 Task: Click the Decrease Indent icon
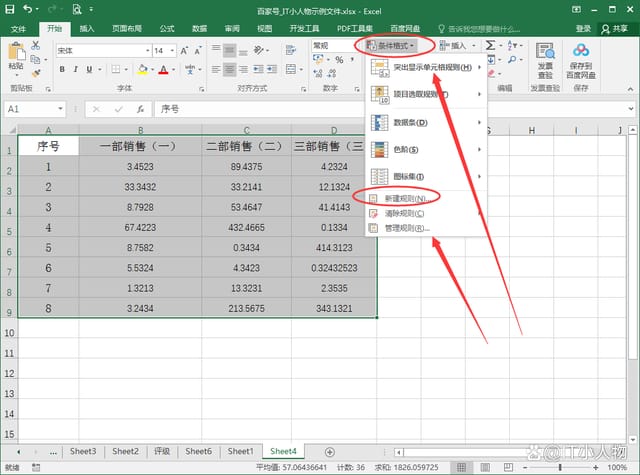(x=258, y=69)
